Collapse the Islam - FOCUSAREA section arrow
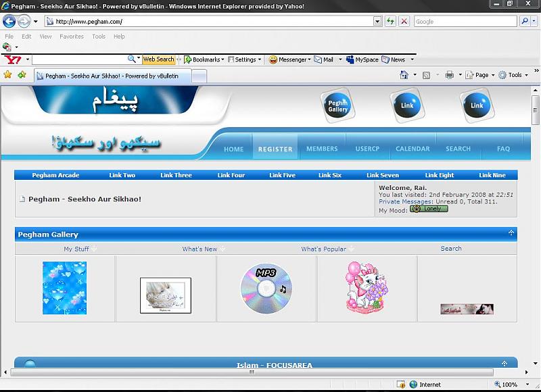This screenshot has width=541, height=392. pos(504,364)
